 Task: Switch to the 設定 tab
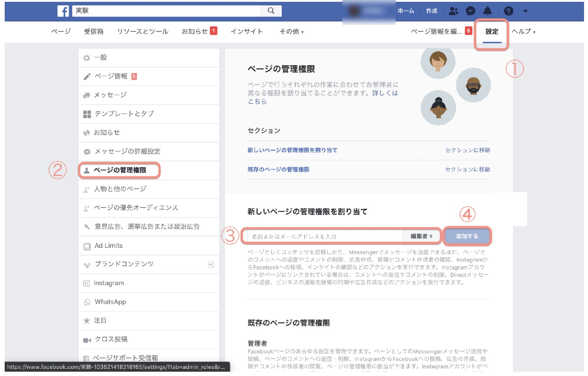pos(492,32)
